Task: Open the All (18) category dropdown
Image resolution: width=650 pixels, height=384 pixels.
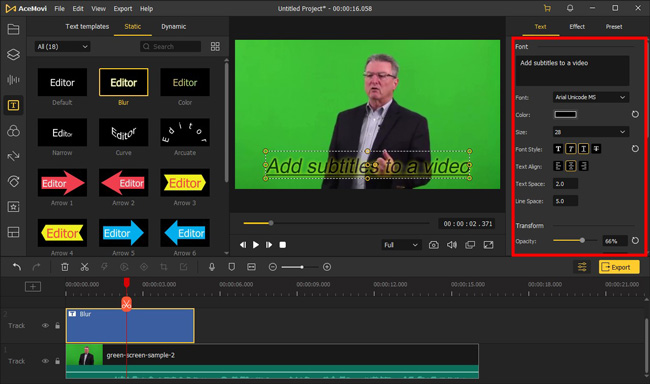Action: click(x=62, y=46)
